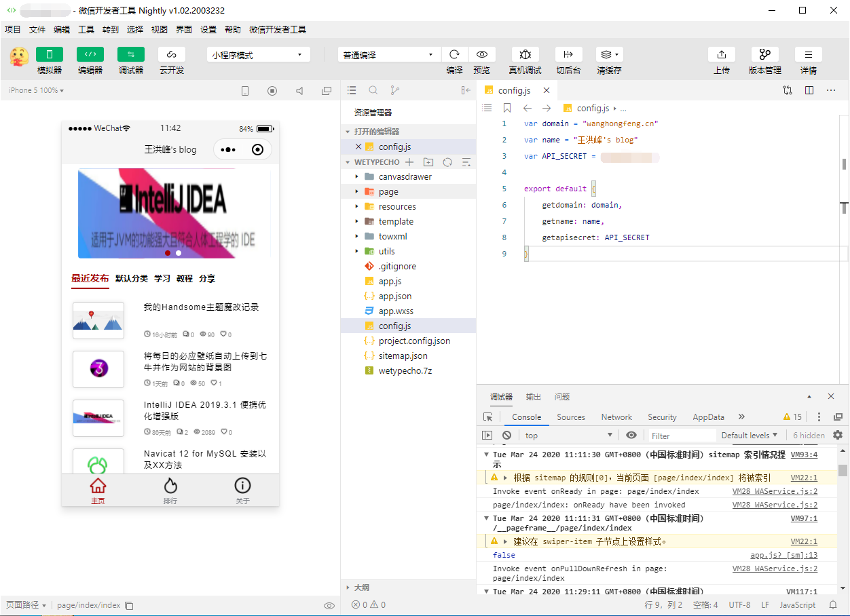
Task: Navigate back with the left arrow
Action: [527, 109]
